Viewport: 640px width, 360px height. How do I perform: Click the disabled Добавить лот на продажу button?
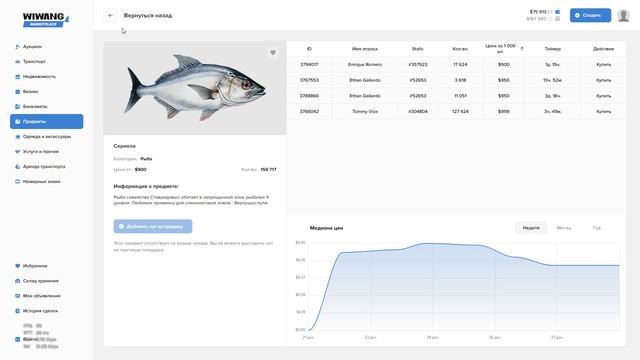coord(153,227)
